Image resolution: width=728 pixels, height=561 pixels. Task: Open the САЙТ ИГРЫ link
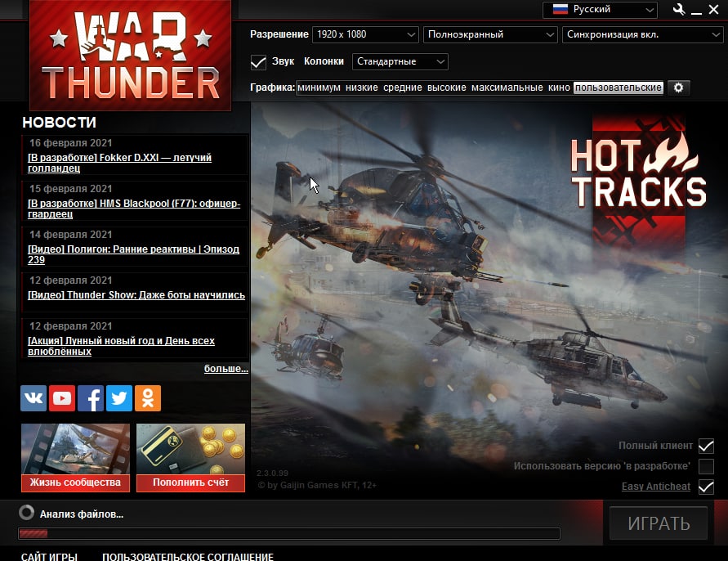49,556
